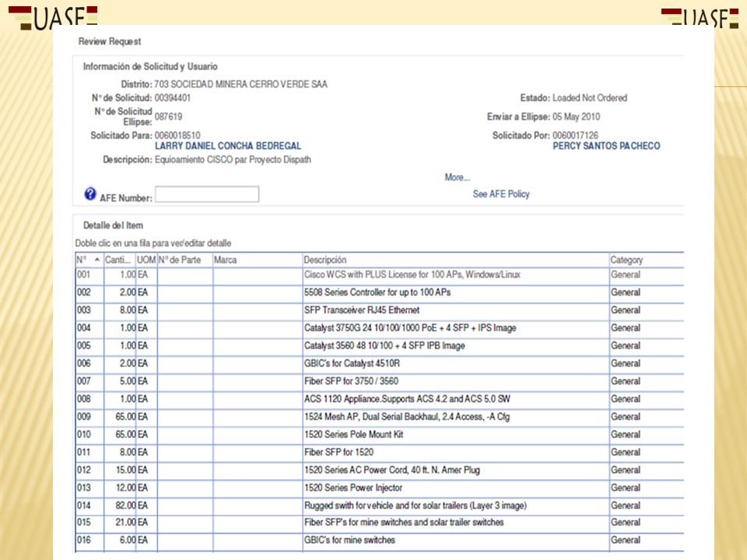The height and width of the screenshot is (560, 747).
Task: Click quantity 21.00 cell
Action: click(x=120, y=523)
